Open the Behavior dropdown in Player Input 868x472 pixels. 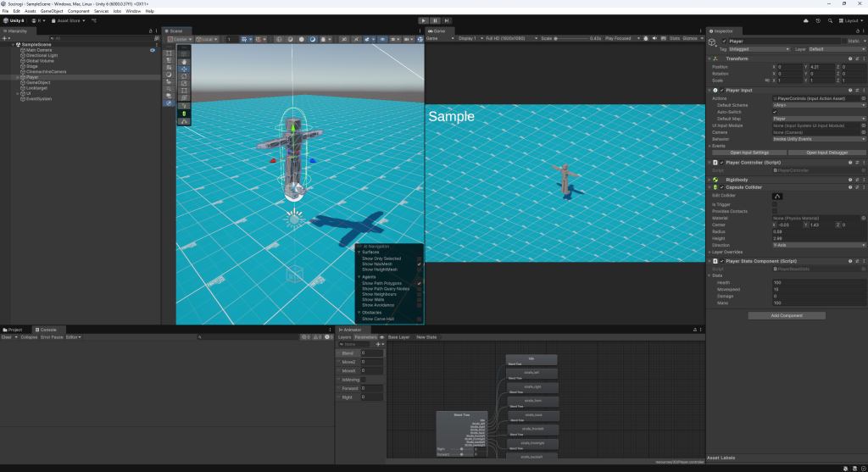(818, 138)
